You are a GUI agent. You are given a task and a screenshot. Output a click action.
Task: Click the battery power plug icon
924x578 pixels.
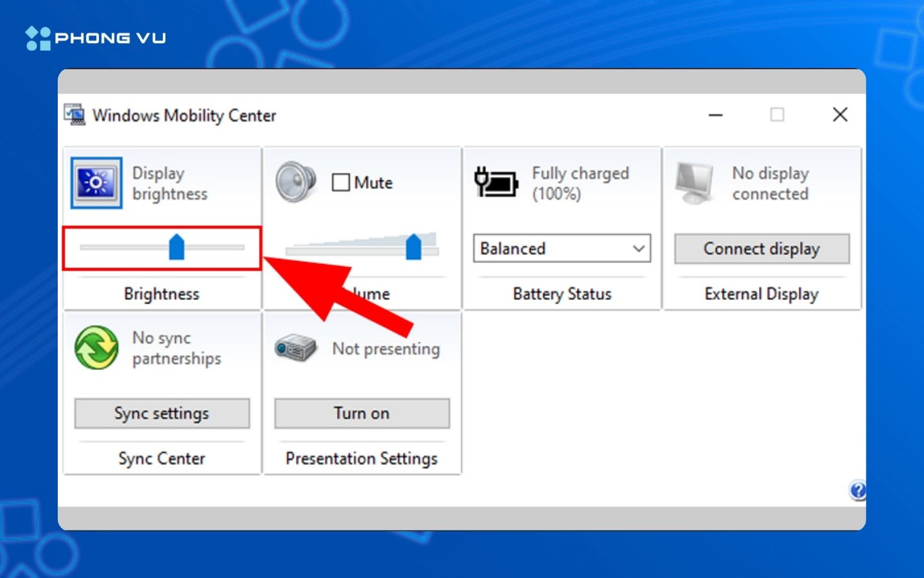(495, 183)
